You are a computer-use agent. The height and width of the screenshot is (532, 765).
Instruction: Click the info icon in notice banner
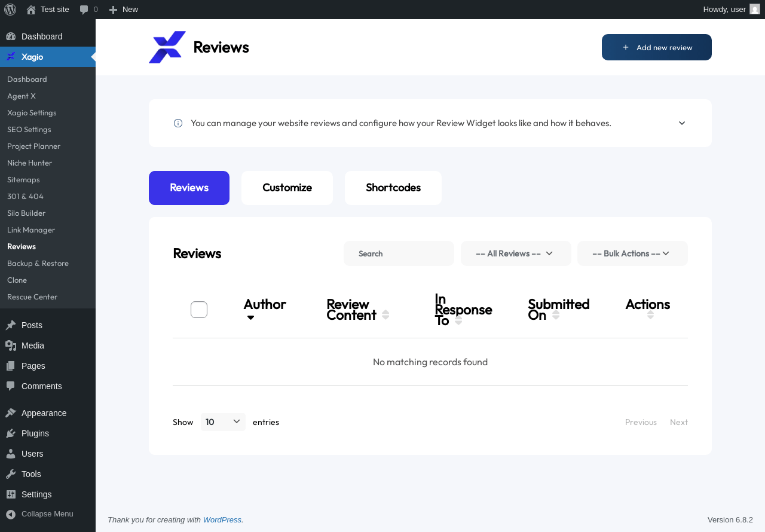pyautogui.click(x=178, y=123)
